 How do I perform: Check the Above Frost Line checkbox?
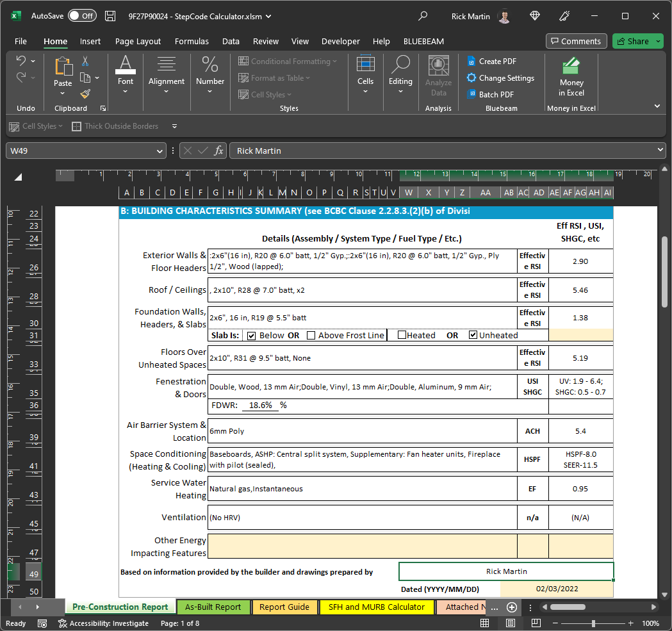click(x=311, y=335)
